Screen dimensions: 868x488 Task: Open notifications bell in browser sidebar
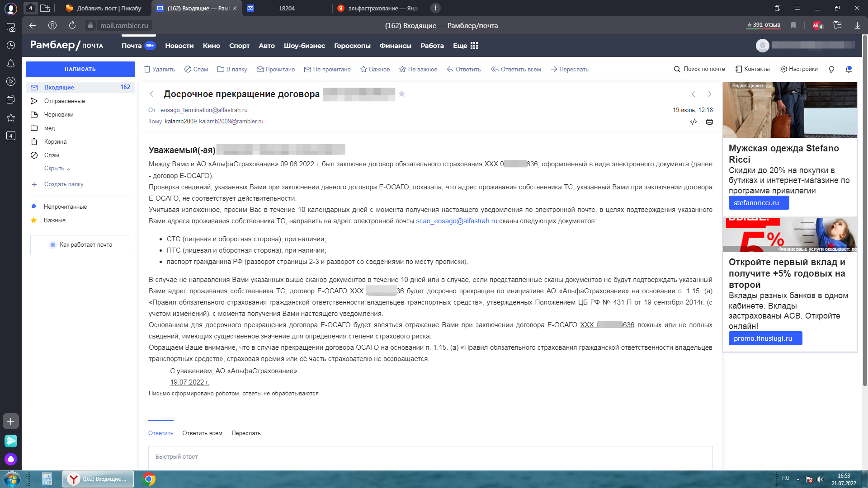click(11, 63)
